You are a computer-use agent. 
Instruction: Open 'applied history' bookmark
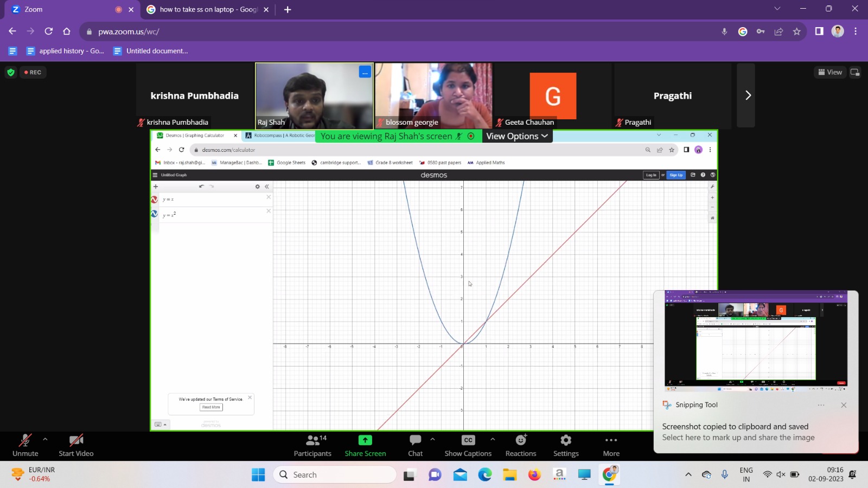pyautogui.click(x=66, y=51)
